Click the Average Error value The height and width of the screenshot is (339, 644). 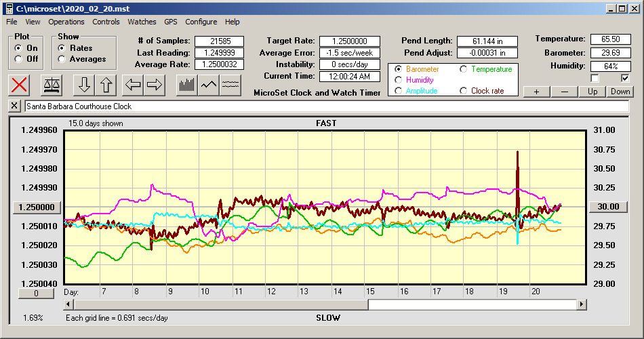pos(350,53)
